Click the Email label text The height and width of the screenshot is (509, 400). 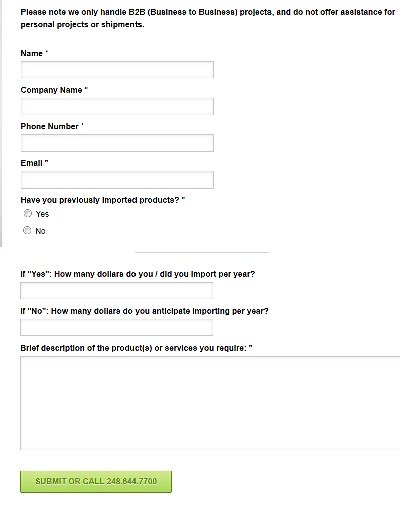34,163
